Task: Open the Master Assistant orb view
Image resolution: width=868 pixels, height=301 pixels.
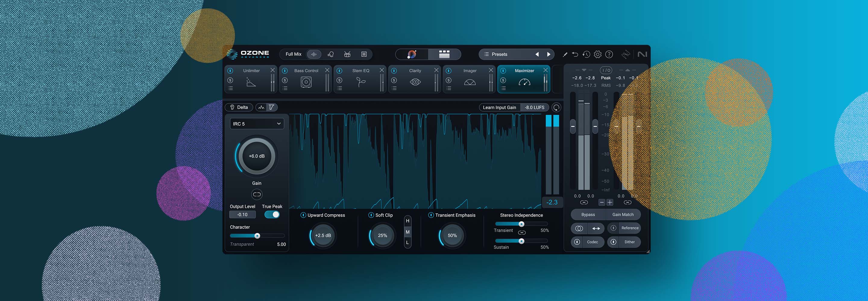Action: pyautogui.click(x=412, y=54)
